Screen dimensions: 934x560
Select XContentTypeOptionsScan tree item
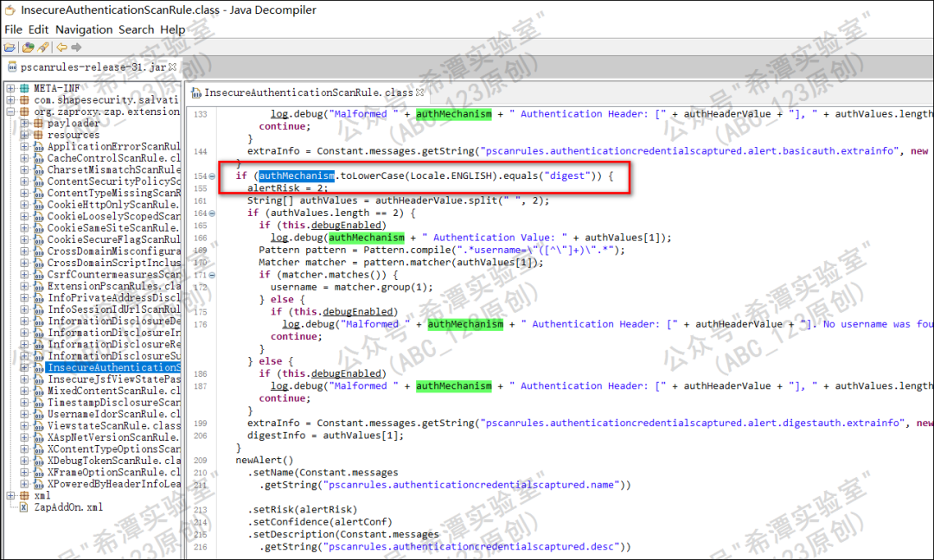click(113, 449)
